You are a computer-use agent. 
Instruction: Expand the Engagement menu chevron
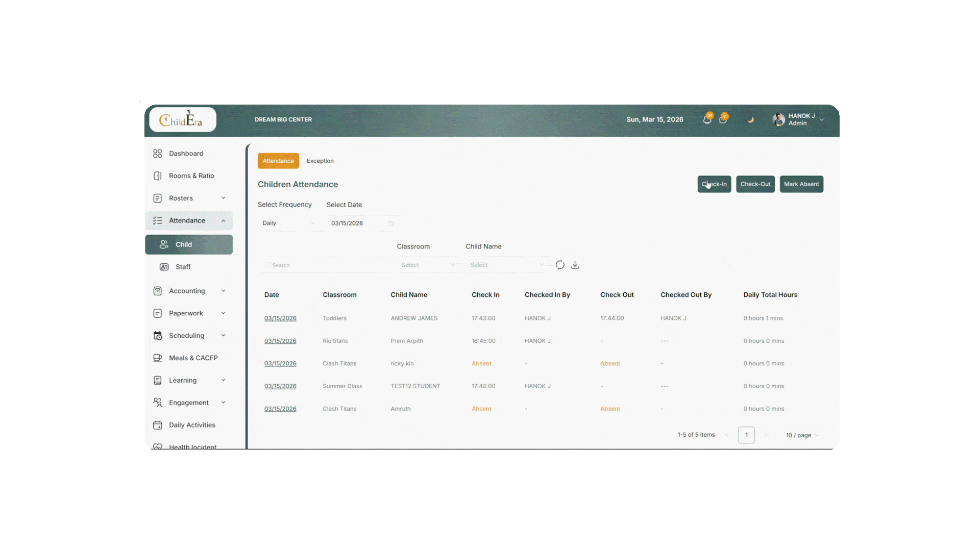tap(223, 403)
